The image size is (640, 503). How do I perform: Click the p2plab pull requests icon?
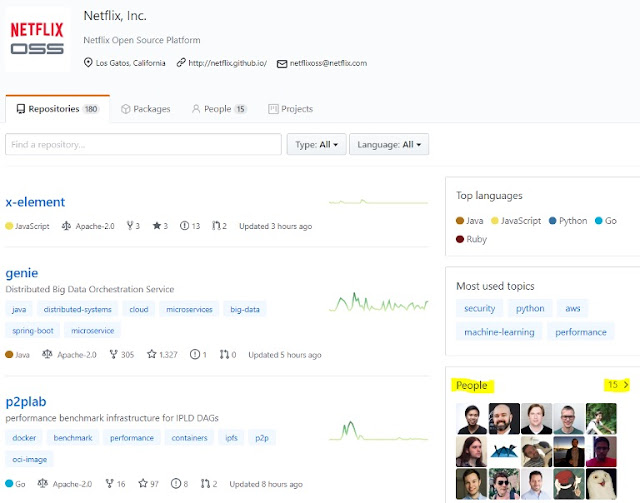click(205, 484)
